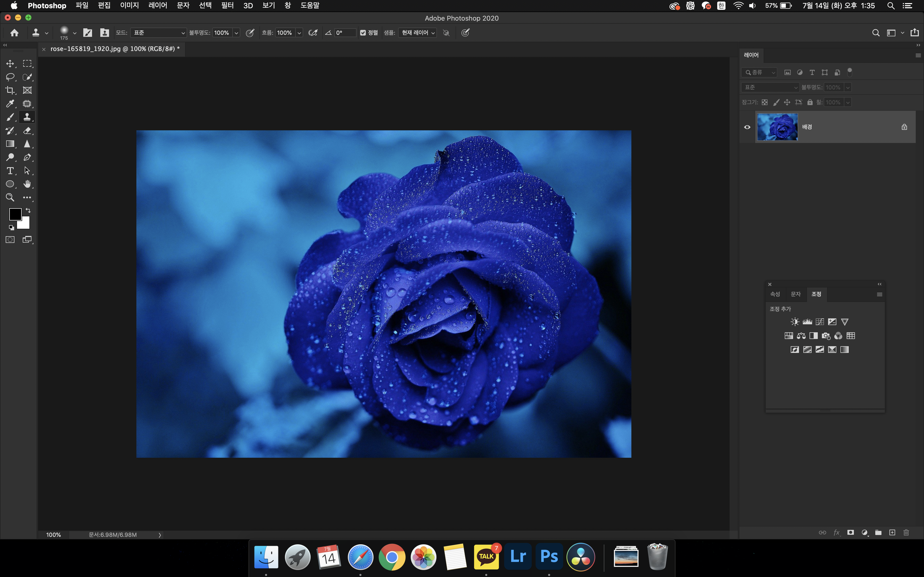The image size is (924, 577).
Task: Click the foreground black color swatch
Action: click(x=15, y=214)
